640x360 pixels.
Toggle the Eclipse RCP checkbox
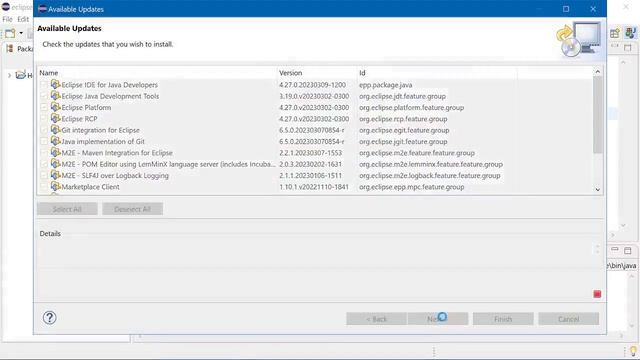(x=44, y=119)
